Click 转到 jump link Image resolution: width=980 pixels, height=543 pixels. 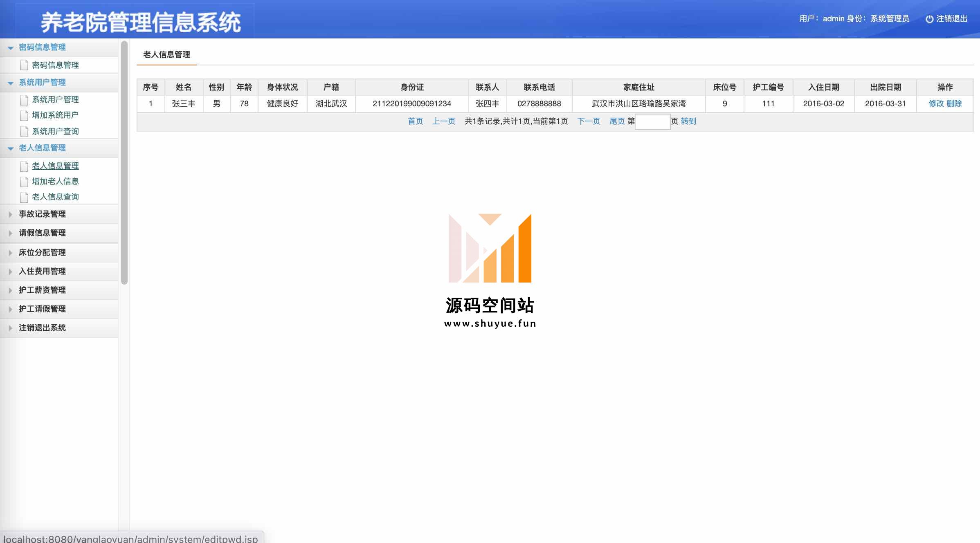coord(688,121)
